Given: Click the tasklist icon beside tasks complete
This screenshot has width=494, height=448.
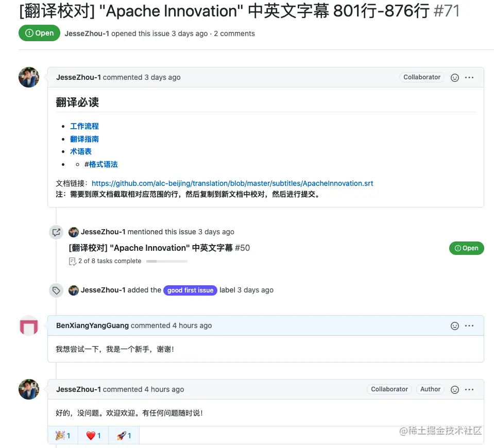Looking at the screenshot, I should 73,262.
